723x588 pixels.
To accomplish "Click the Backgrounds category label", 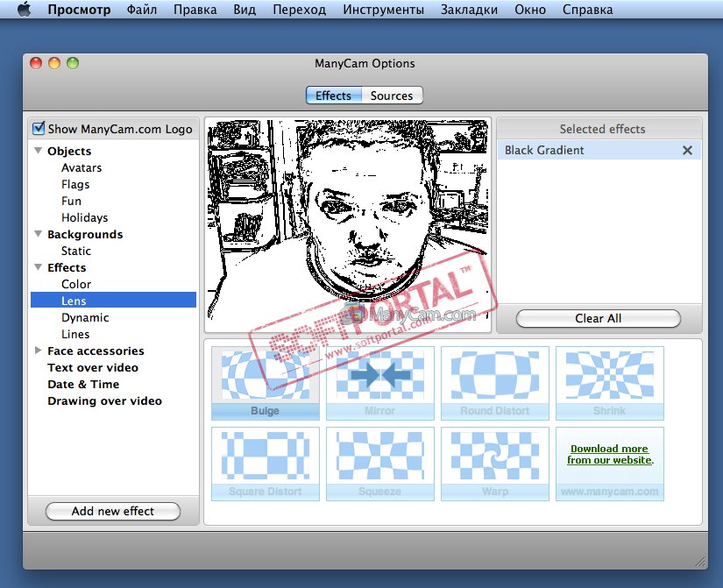I will tap(85, 234).
